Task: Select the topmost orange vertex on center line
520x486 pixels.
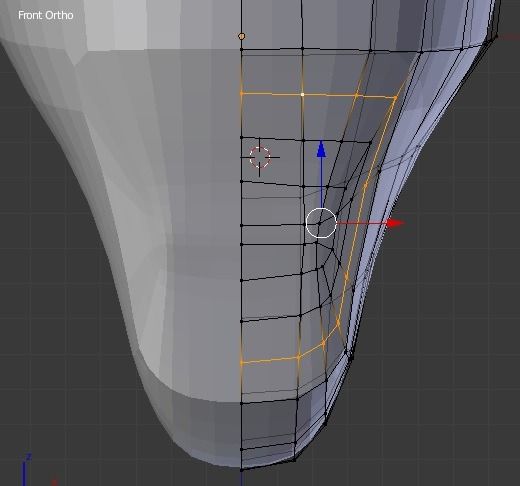Action: click(x=242, y=36)
